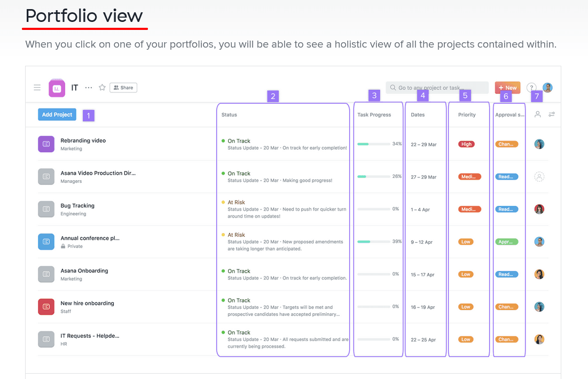This screenshot has height=379, width=588.
Task: Open the three-dot menu beside IT
Action: point(89,88)
